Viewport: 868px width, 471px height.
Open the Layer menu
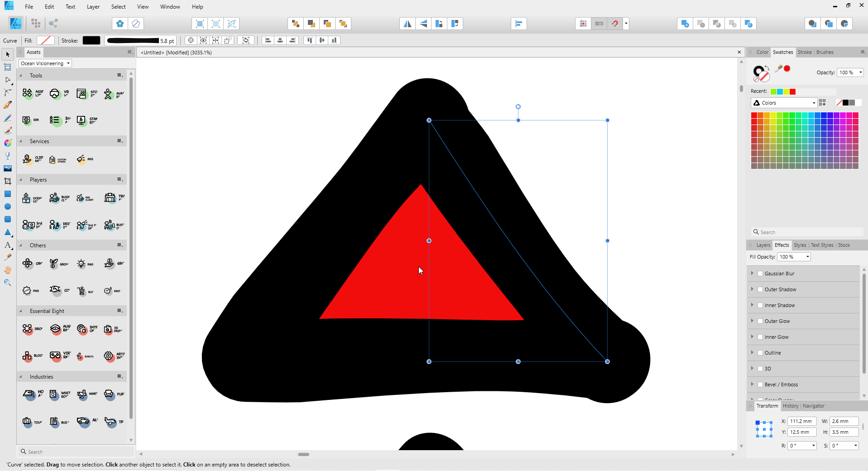coord(93,7)
